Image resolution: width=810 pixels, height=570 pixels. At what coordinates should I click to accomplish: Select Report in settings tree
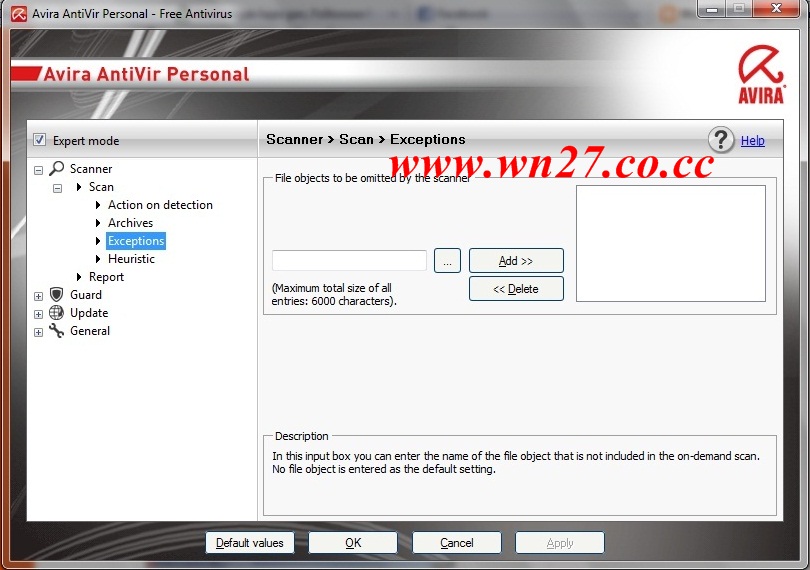tap(106, 277)
